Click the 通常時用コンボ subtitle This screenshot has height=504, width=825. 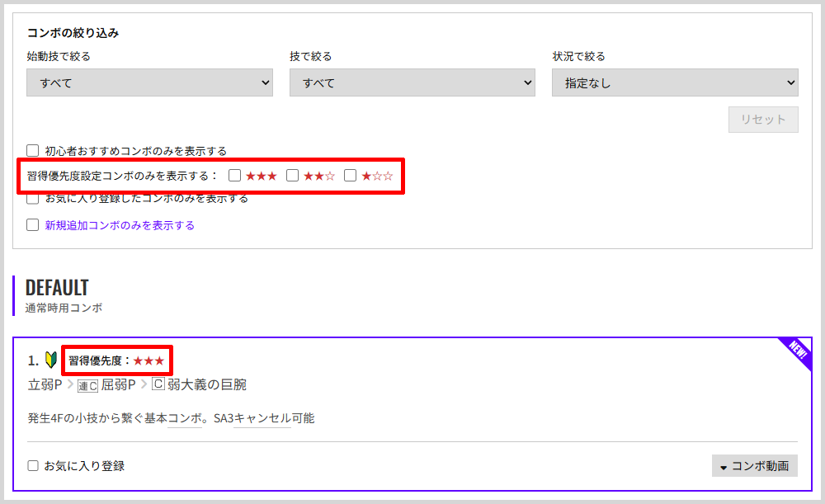pyautogui.click(x=64, y=309)
